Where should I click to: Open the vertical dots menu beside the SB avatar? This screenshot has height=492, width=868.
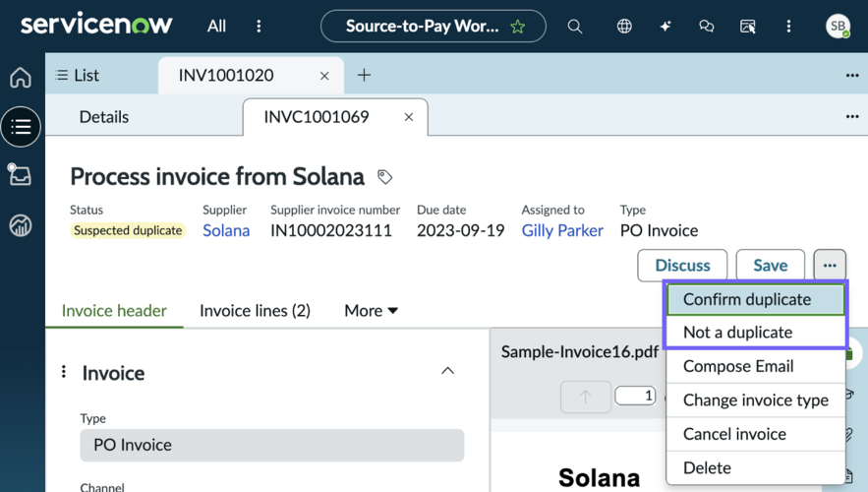tap(788, 26)
